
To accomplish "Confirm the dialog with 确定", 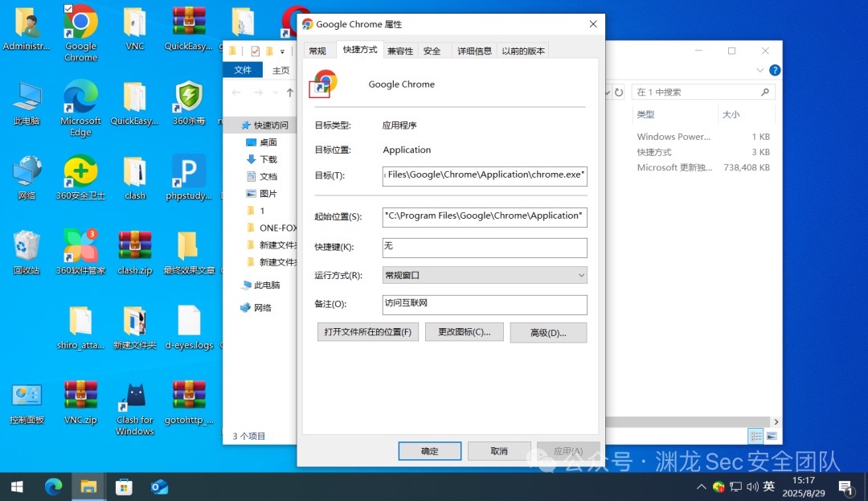I will [x=429, y=450].
